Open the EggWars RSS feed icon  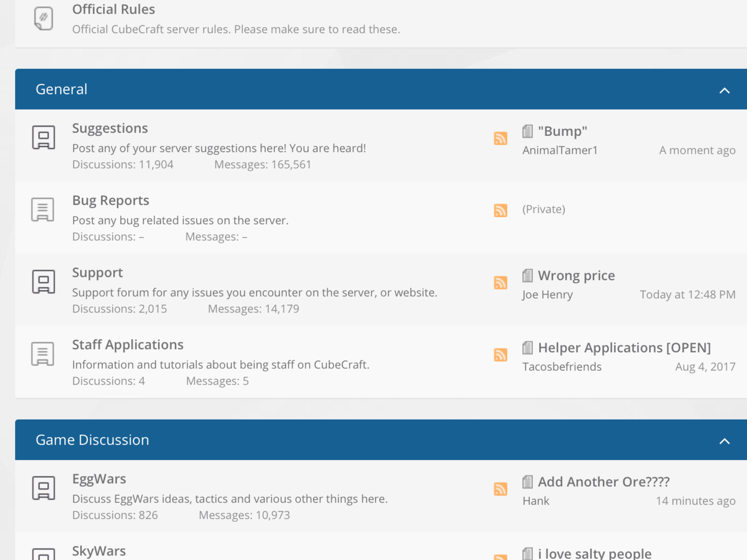pos(500,489)
